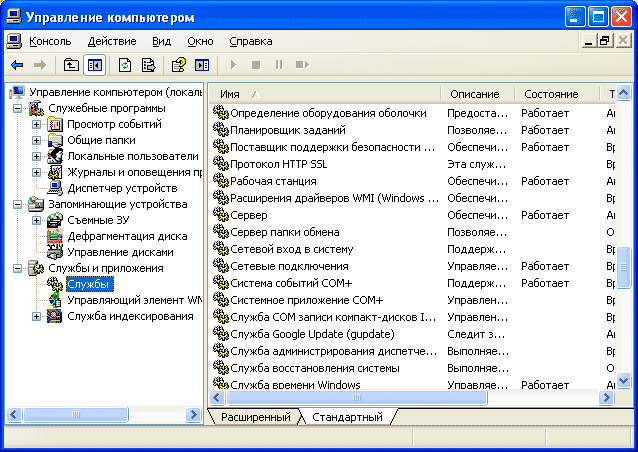Click the services list horizontal scrollbar thumb

(x=356, y=397)
